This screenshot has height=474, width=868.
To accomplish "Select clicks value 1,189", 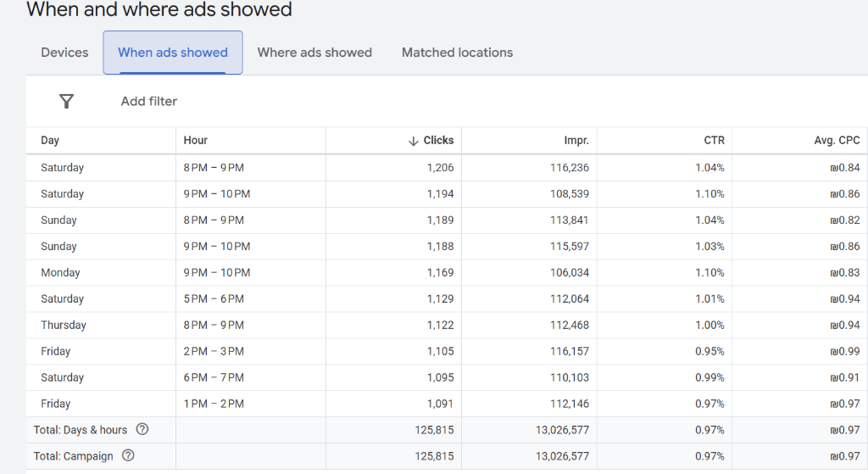I will [440, 220].
